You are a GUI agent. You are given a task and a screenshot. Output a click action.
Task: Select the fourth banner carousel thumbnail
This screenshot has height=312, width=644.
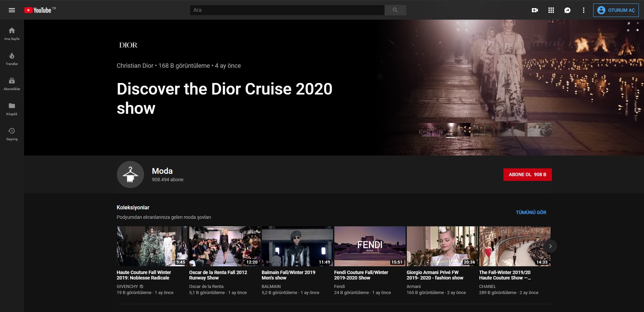(x=513, y=130)
